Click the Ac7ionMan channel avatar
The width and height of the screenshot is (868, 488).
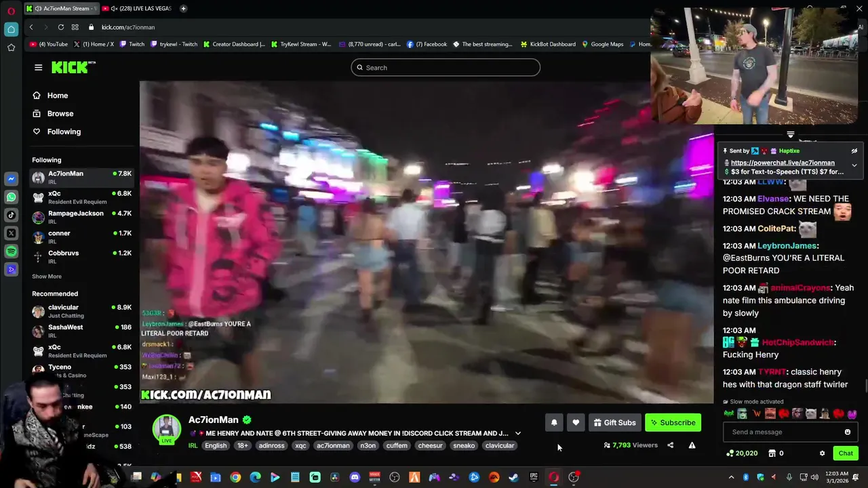coord(166,428)
